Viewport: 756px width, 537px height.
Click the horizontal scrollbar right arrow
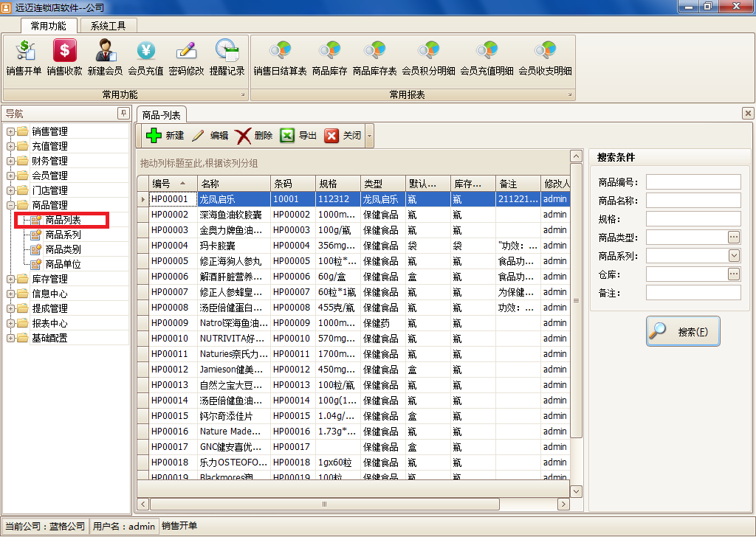coord(563,505)
